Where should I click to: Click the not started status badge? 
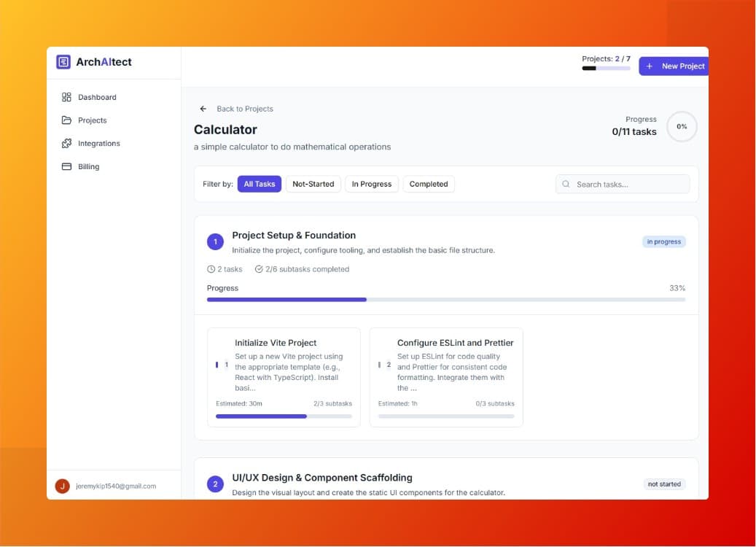coord(664,484)
